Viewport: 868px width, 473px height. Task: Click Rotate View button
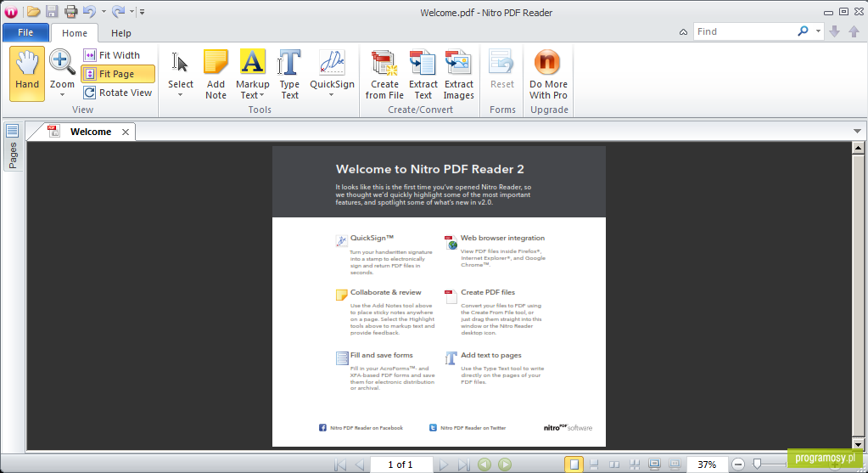(x=118, y=93)
